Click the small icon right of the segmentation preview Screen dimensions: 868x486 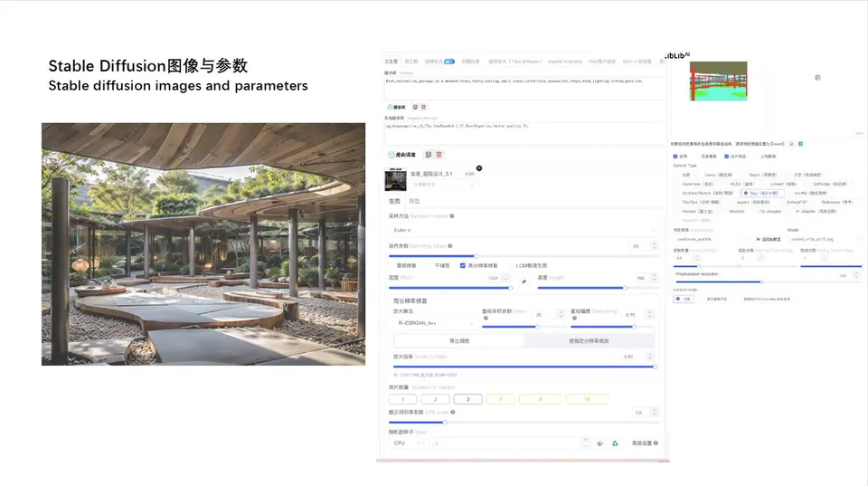[x=817, y=78]
